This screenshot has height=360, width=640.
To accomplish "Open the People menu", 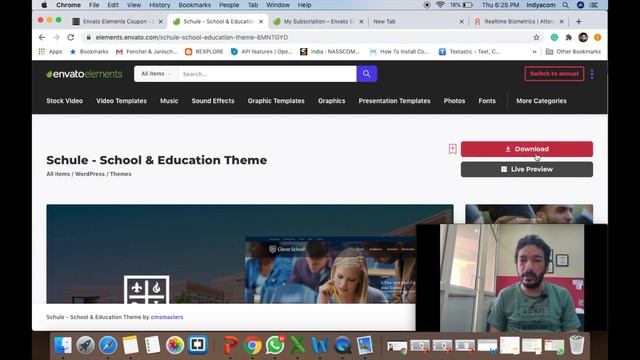I will coord(229,5).
